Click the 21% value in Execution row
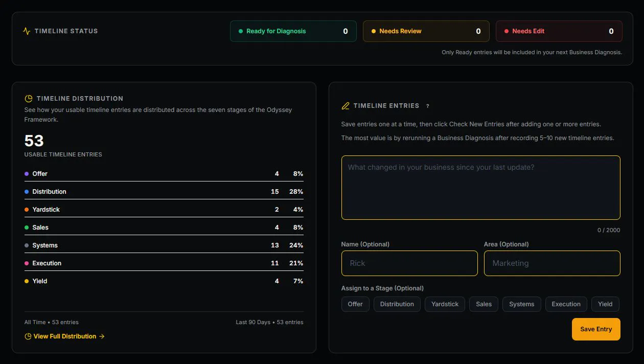 (x=296, y=263)
